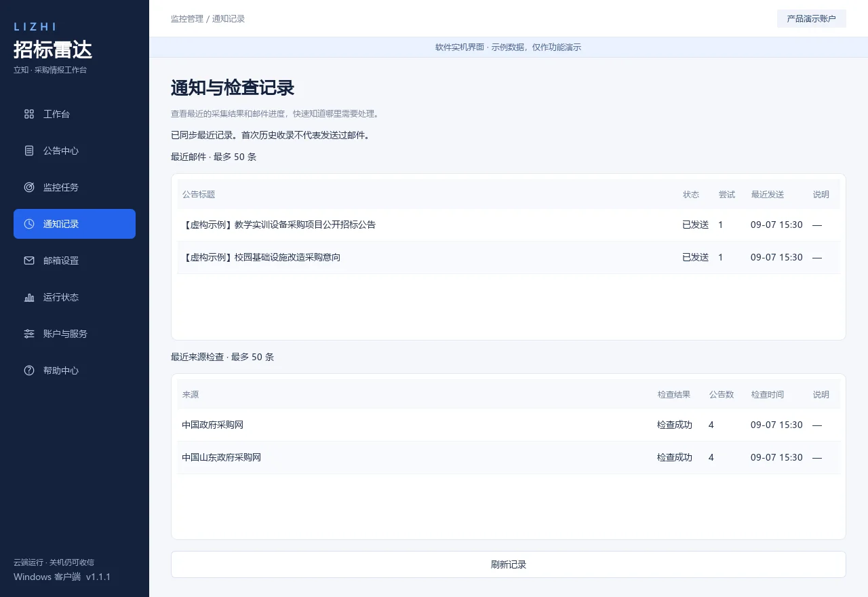Select the 校园基础设施改造采购意向 email row
Screen dimensions: 868x597
pos(509,257)
